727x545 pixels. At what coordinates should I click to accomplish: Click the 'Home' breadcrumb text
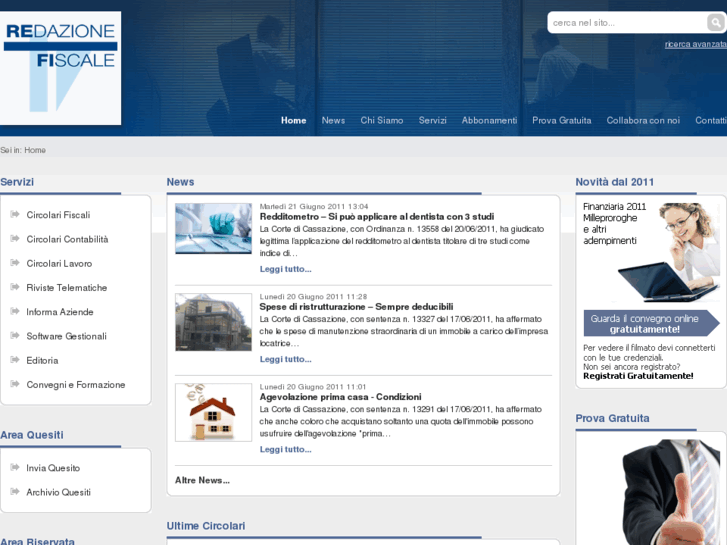(x=35, y=150)
